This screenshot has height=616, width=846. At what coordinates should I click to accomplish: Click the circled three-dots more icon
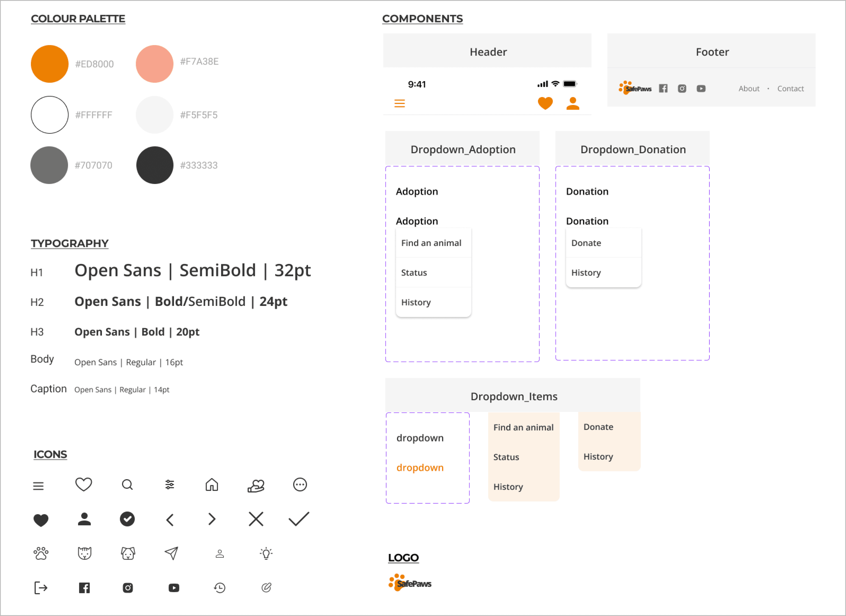click(300, 484)
